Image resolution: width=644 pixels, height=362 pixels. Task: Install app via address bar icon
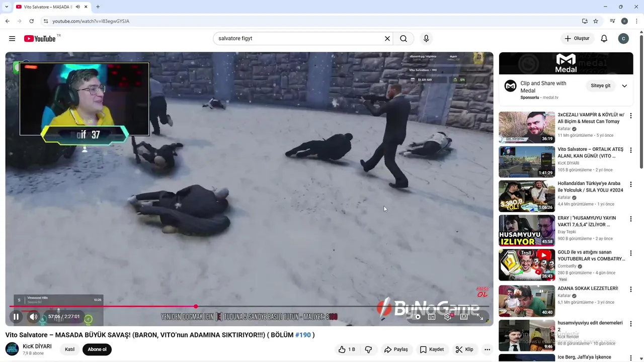(585, 21)
